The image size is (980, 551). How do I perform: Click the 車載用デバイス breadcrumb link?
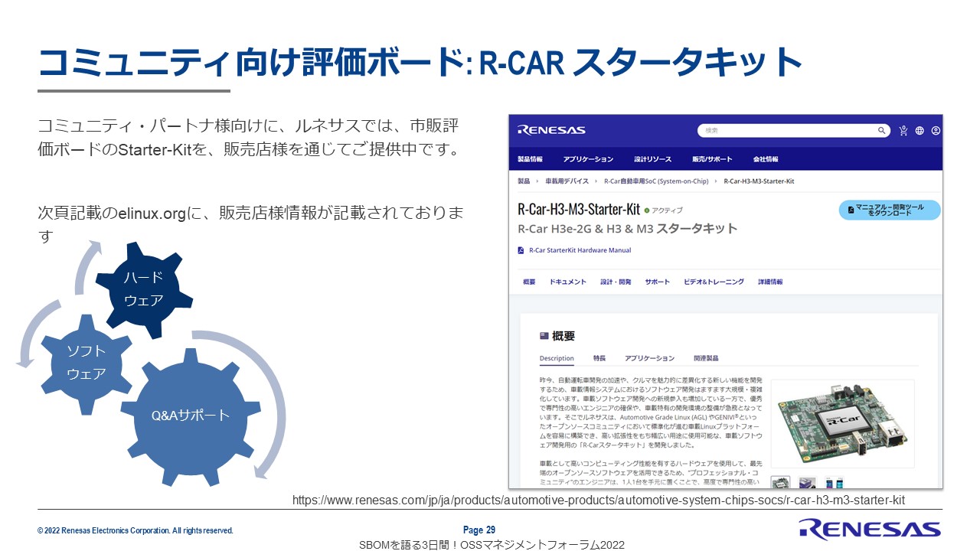click(567, 181)
